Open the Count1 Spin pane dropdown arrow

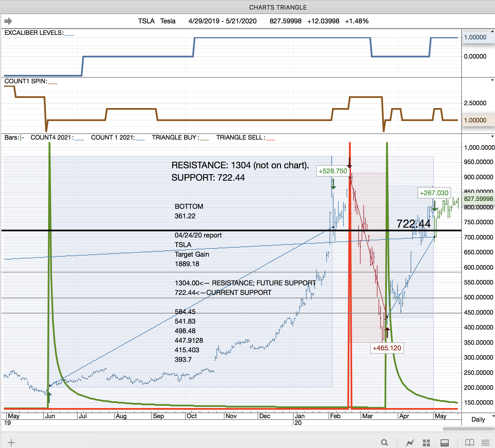click(492, 80)
